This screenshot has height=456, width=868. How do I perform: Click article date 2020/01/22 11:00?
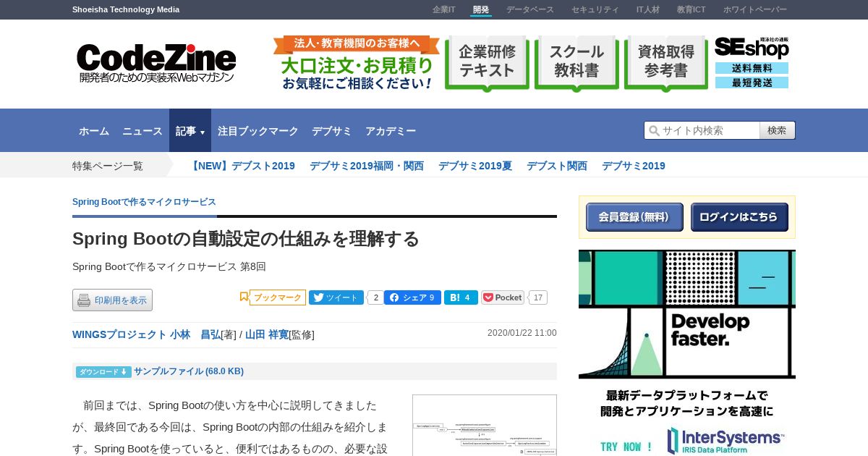(522, 333)
